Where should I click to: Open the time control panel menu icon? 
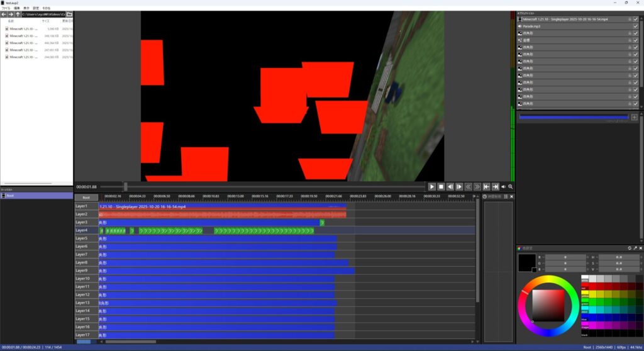506,197
